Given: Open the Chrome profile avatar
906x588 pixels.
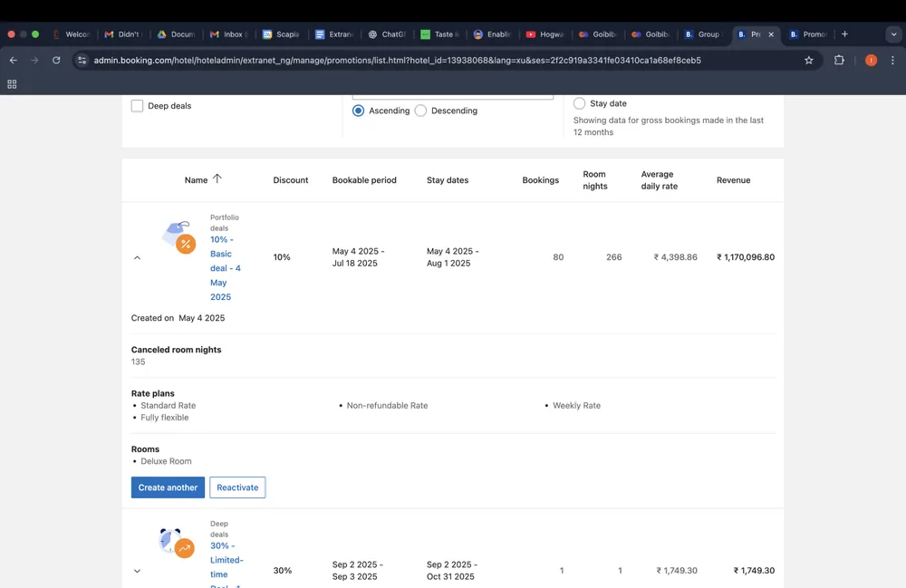Looking at the screenshot, I should pos(871,60).
